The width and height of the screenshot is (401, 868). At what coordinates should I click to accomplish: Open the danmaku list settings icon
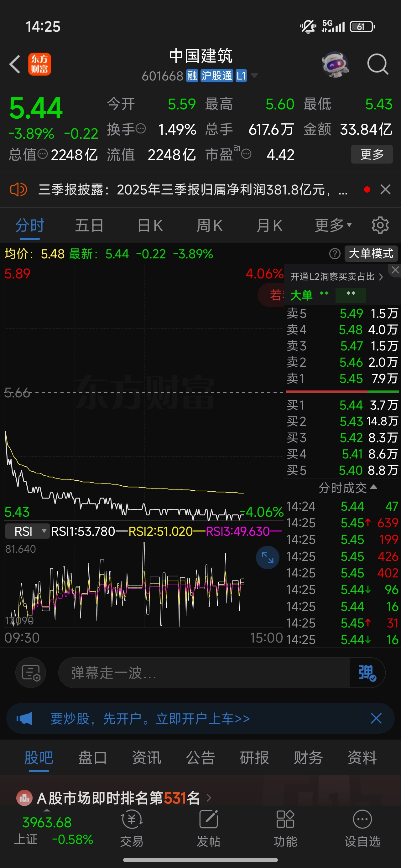[x=31, y=673]
